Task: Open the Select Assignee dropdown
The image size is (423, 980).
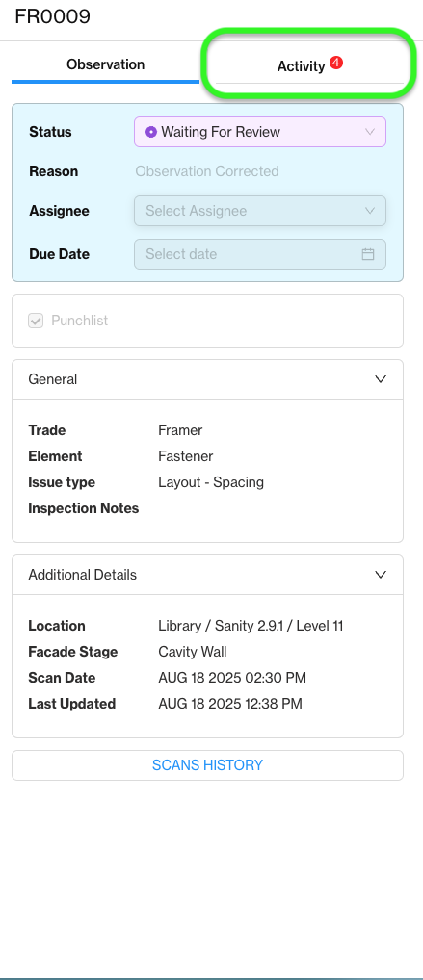Action: coord(260,211)
